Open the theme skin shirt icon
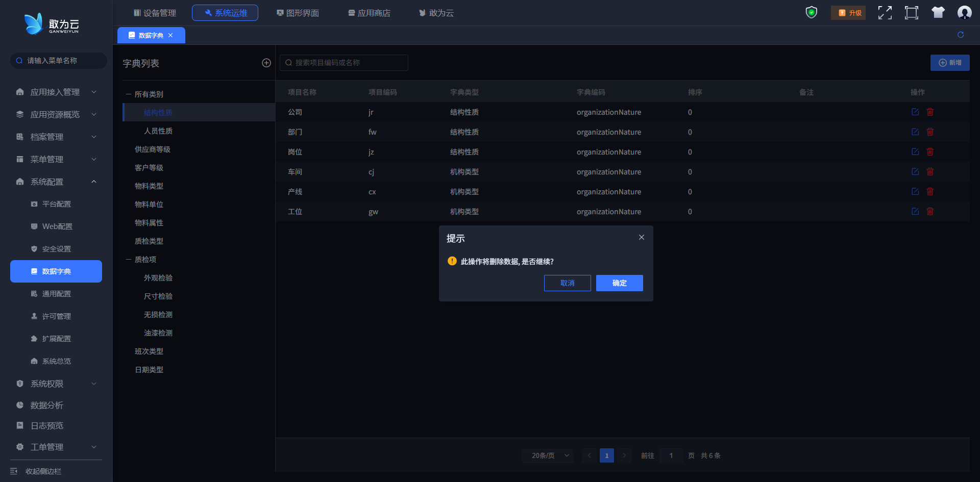 [x=938, y=13]
